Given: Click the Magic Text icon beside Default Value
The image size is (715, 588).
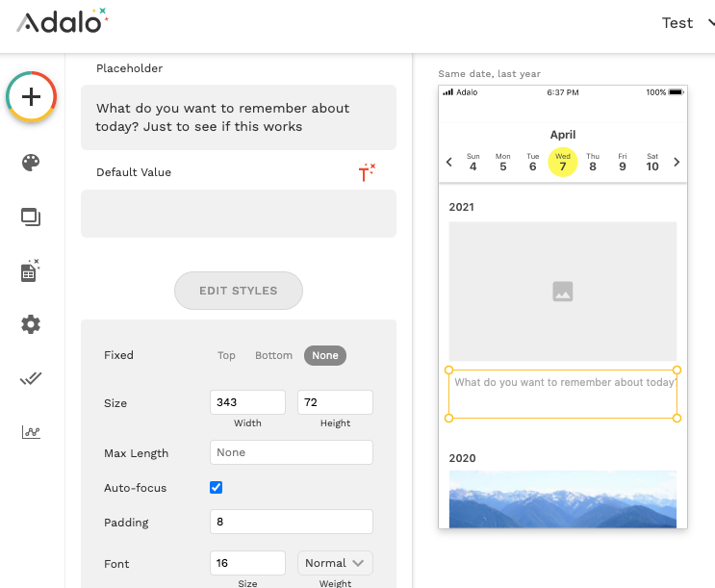Looking at the screenshot, I should click(367, 172).
